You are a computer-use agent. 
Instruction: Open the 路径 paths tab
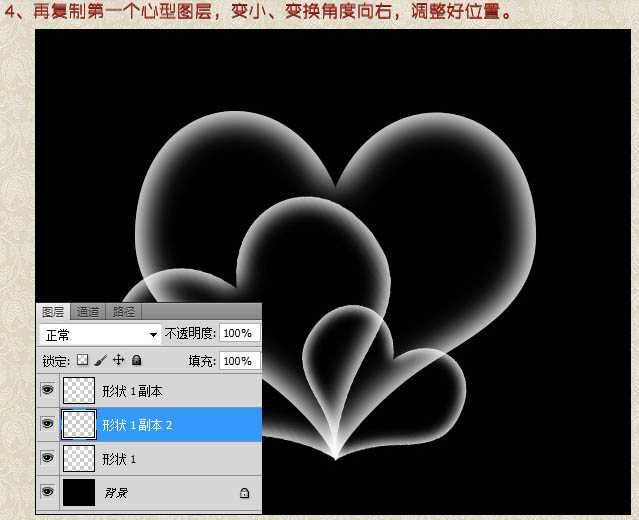point(123,312)
